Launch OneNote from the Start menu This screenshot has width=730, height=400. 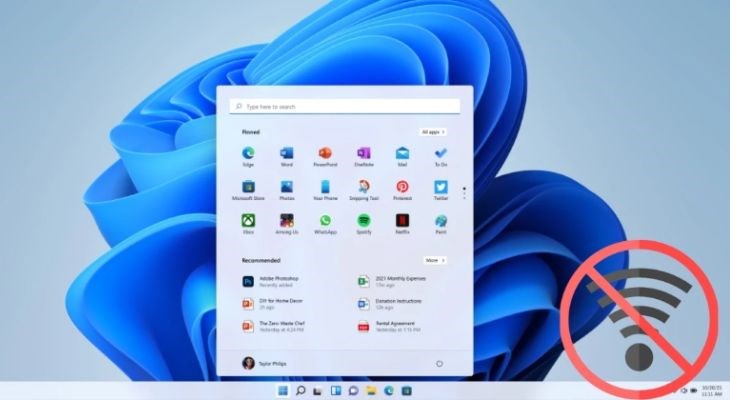364,156
